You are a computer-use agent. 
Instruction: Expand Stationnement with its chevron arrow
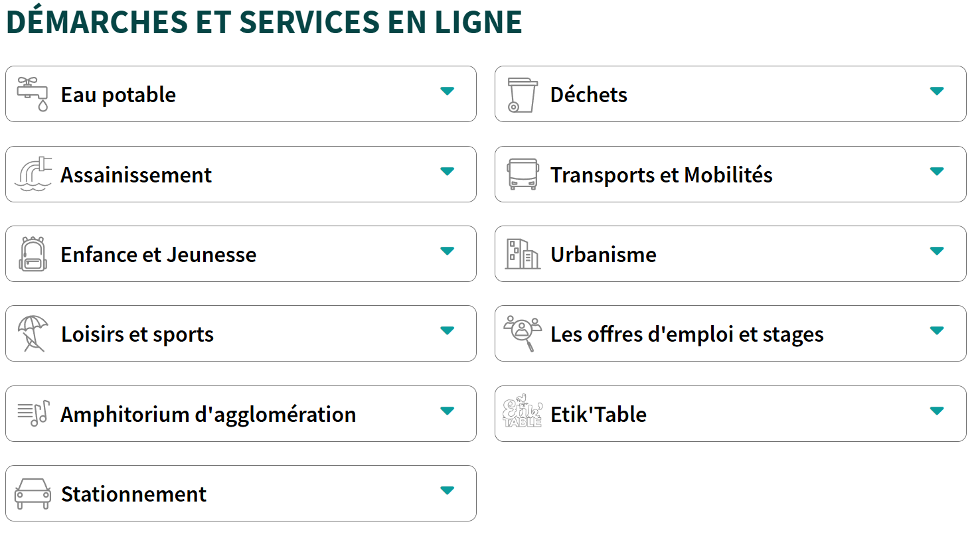pos(448,491)
